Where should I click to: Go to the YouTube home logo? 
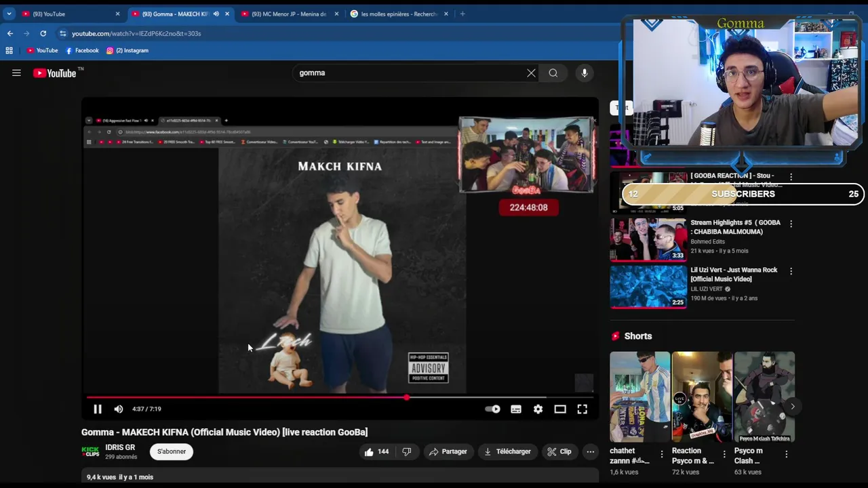coord(55,73)
